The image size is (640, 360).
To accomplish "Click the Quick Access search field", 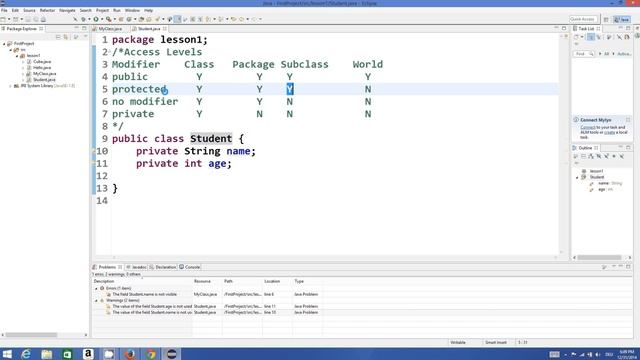I will pyautogui.click(x=583, y=19).
